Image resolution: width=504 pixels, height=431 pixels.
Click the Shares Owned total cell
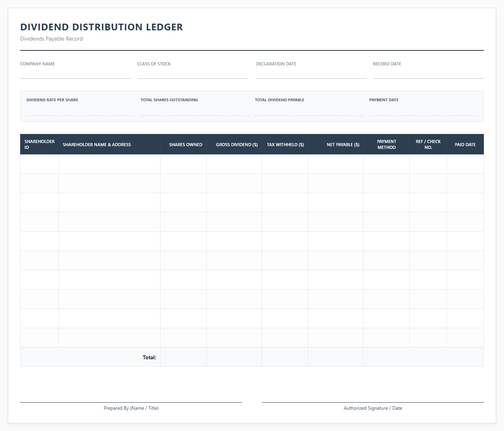pos(183,357)
